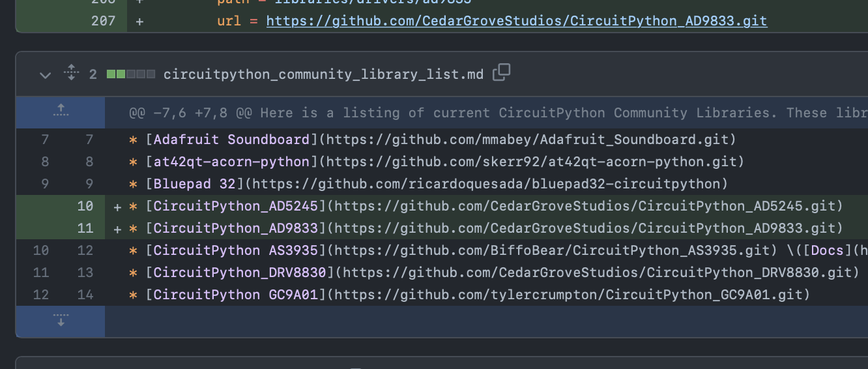Select the Adafruit Soundboard line text
The width and height of the screenshot is (868, 369).
[432, 140]
